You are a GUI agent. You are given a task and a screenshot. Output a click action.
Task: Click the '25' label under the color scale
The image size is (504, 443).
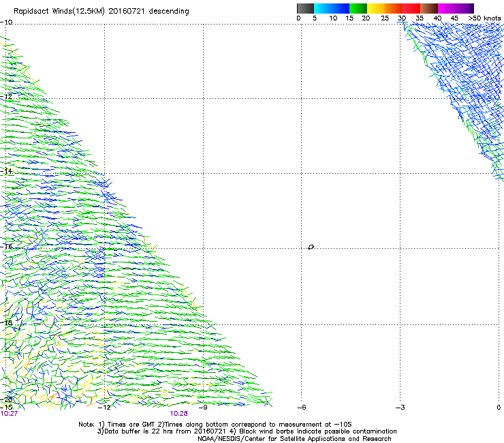pos(385,18)
